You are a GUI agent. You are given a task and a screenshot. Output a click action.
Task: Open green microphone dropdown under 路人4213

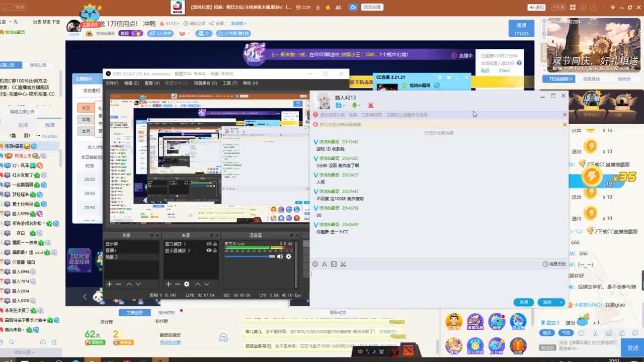pos(356,105)
